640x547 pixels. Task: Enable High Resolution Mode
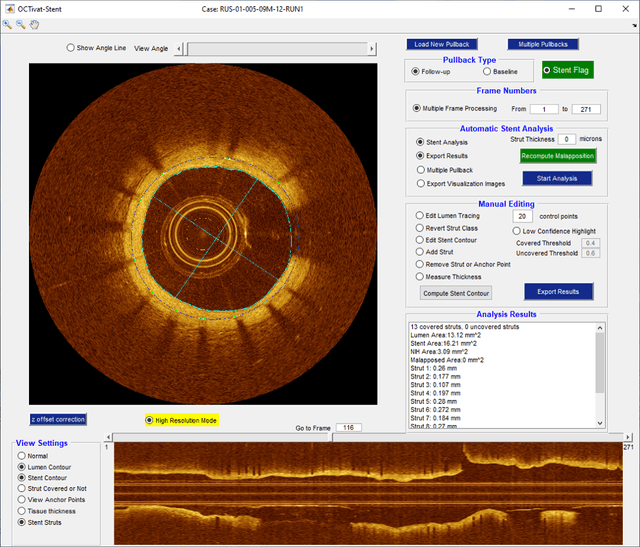[x=151, y=420]
